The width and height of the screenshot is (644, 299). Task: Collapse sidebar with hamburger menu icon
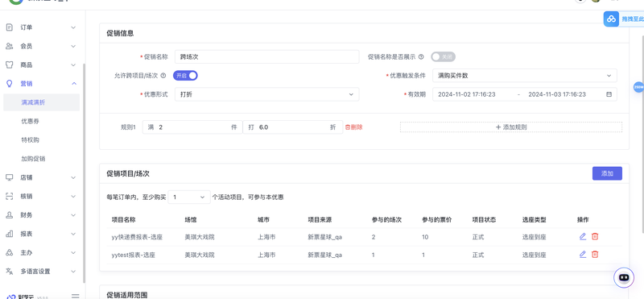[75, 296]
